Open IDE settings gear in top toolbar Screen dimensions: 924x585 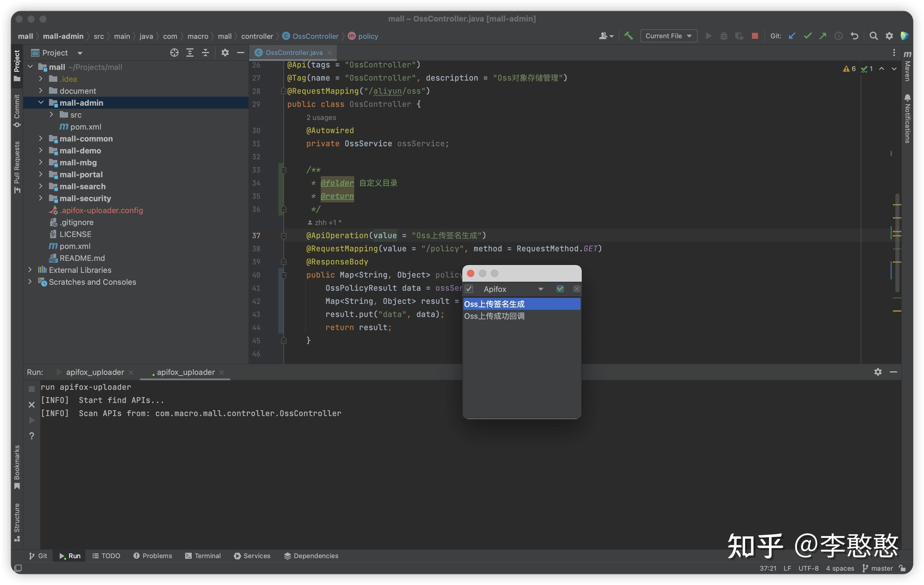coord(889,36)
